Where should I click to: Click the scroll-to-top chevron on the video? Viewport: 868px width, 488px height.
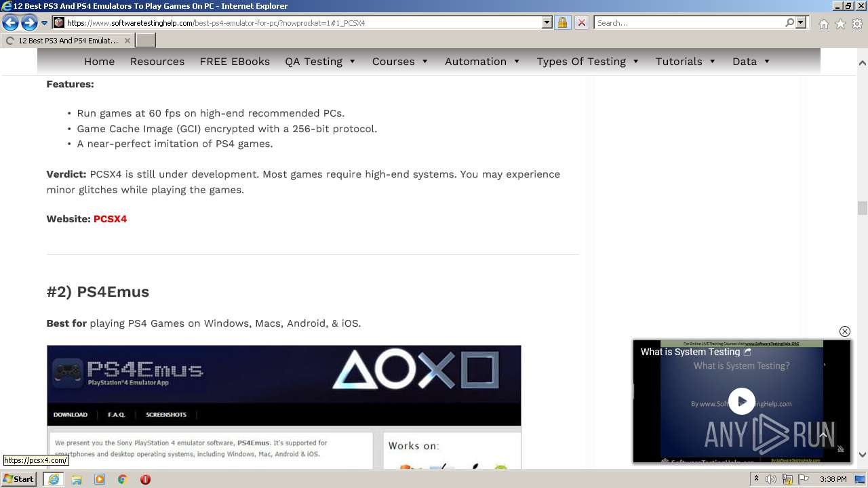(823, 435)
